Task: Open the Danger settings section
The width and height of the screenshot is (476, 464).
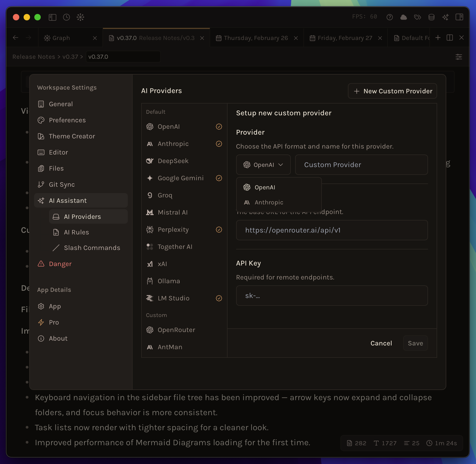Action: pyautogui.click(x=81, y=264)
